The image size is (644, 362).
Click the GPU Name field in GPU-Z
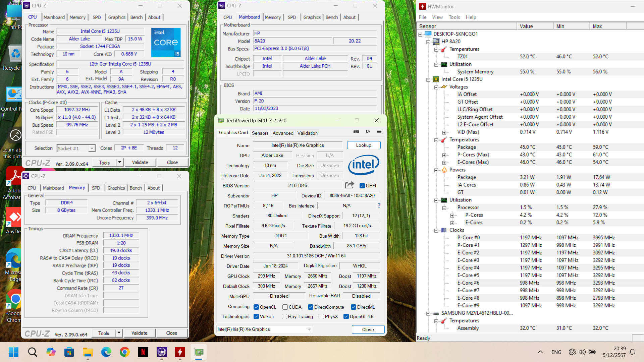point(298,145)
